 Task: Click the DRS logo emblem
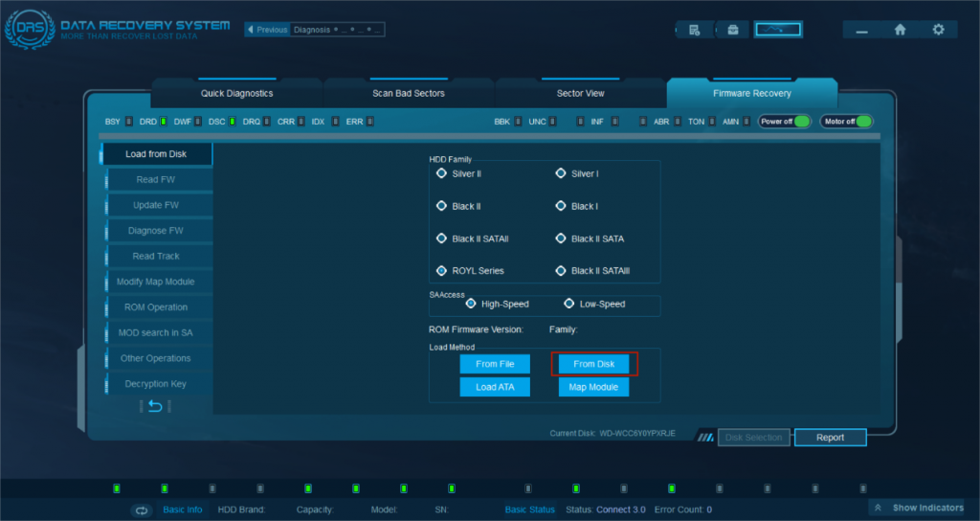coord(28,30)
